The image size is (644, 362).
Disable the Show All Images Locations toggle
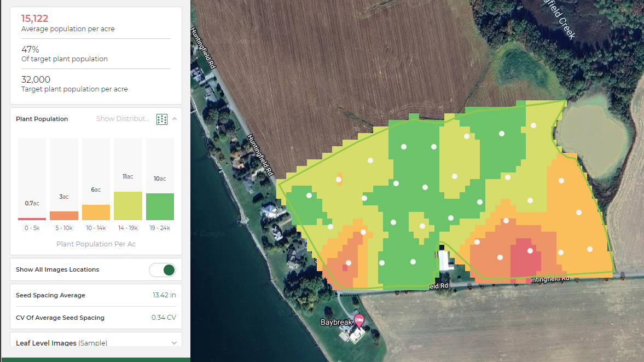point(163,270)
